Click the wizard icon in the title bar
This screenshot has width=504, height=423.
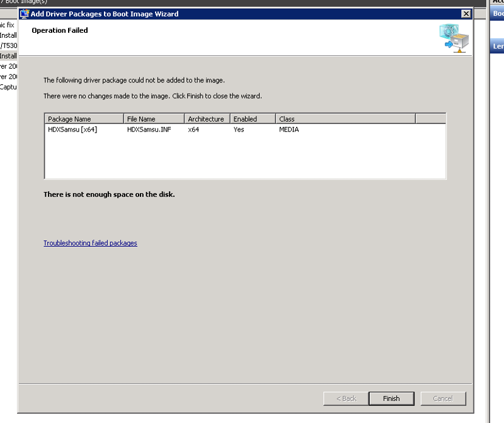(25, 14)
